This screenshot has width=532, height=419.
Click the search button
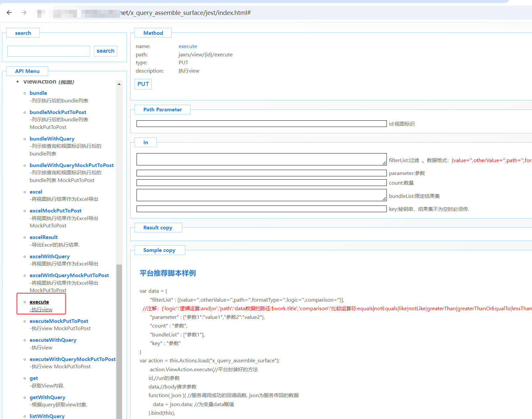coord(105,51)
